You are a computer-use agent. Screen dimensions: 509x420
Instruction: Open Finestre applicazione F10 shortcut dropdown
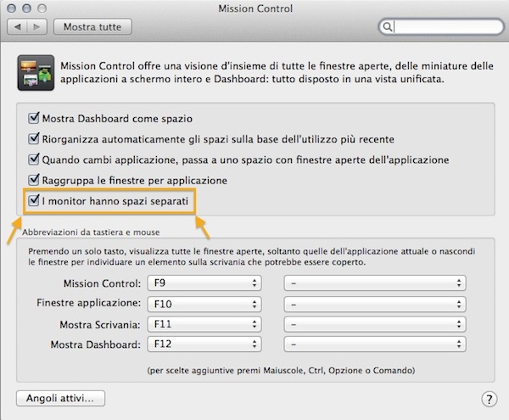204,304
